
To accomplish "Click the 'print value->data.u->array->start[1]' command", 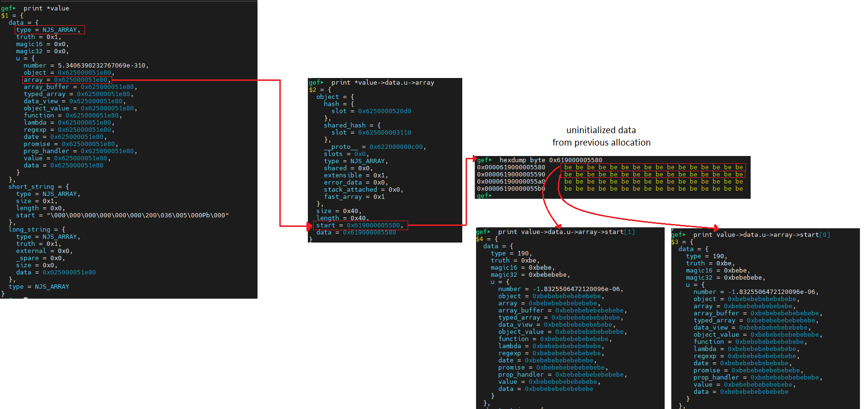I will (x=566, y=232).
